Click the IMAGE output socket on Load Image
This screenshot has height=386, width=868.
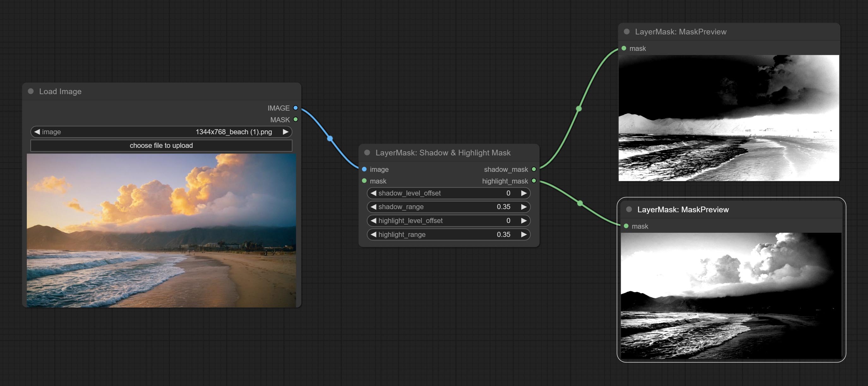[296, 108]
